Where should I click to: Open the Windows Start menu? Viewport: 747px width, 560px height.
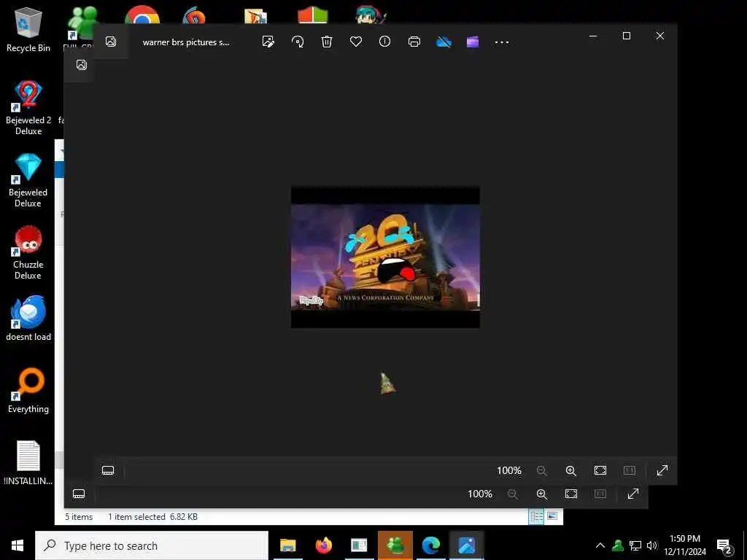[18, 545]
